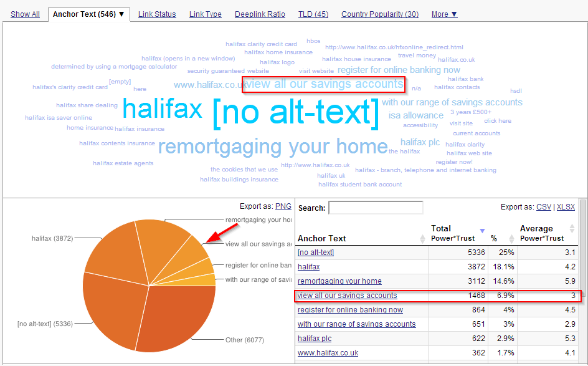
Task: Click the [empty] tag in cloud
Action: point(120,82)
